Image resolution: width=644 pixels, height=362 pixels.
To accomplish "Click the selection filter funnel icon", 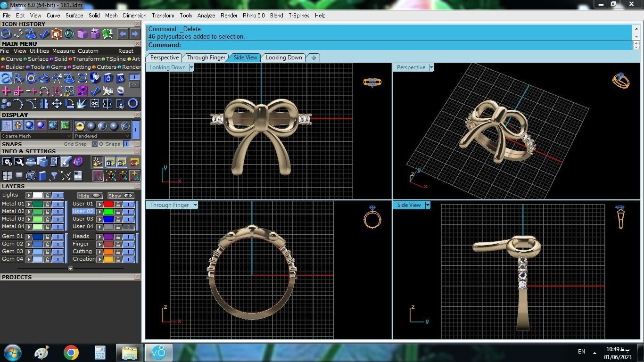I will pos(54,176).
